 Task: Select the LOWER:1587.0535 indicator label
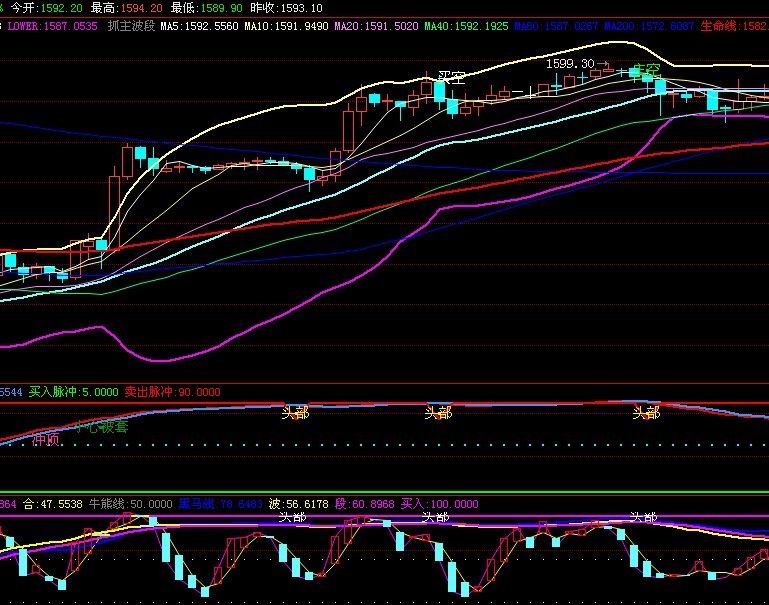coord(52,26)
